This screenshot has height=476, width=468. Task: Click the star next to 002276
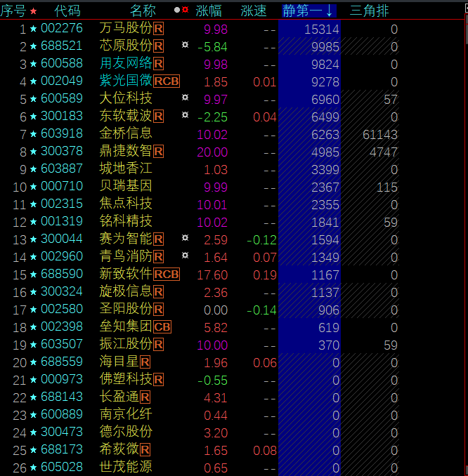point(34,29)
